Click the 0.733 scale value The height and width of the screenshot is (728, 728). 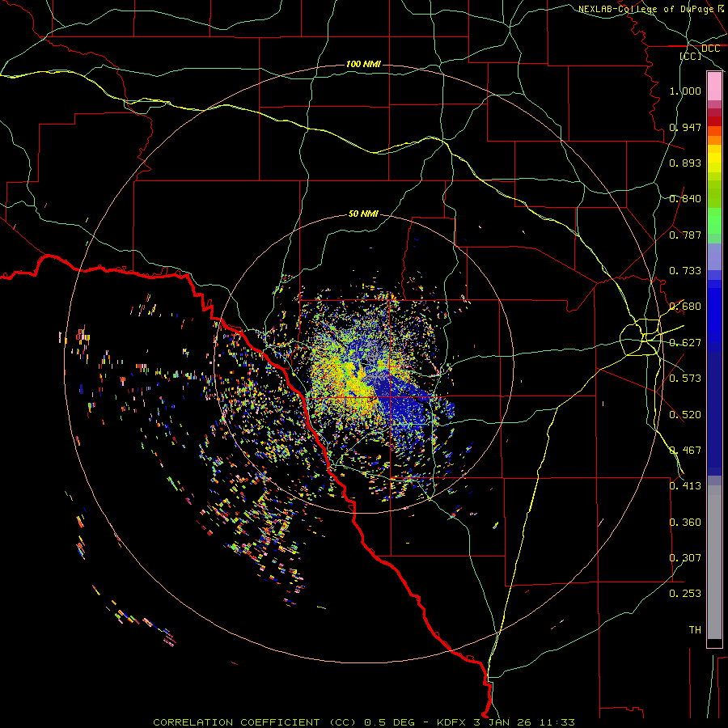tap(685, 271)
